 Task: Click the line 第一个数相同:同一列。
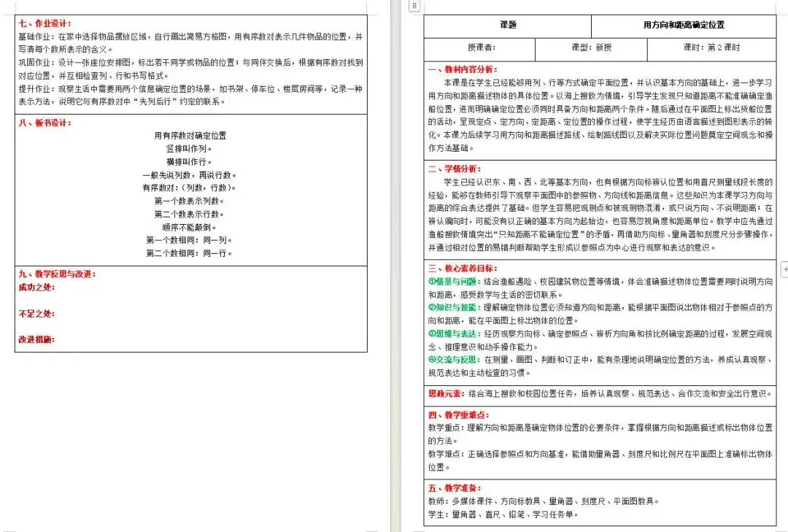189,240
